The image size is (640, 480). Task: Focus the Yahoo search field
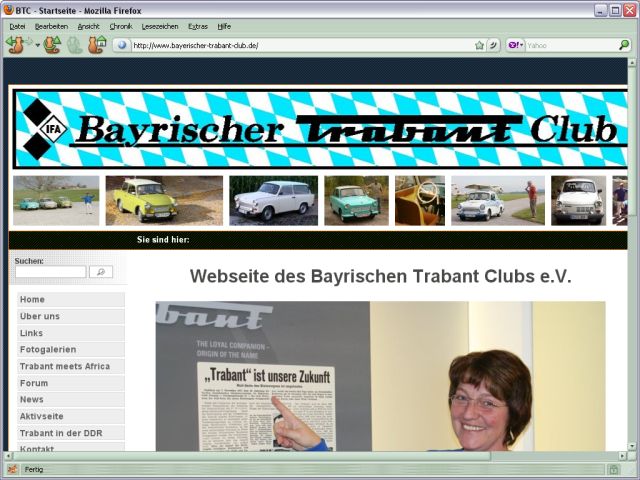tap(571, 45)
